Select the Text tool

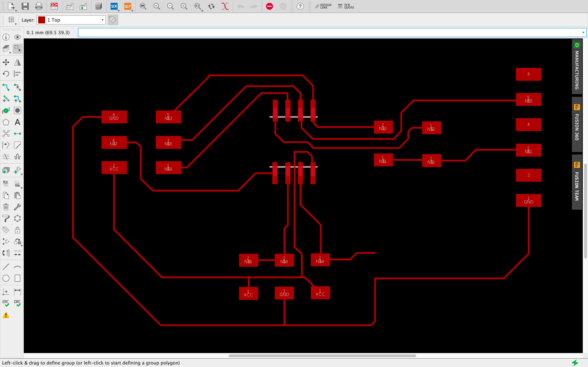click(17, 122)
